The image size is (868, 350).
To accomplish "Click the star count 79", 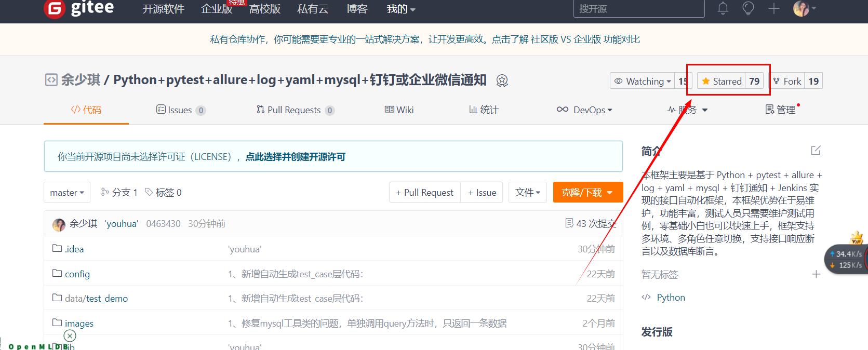I will 754,81.
